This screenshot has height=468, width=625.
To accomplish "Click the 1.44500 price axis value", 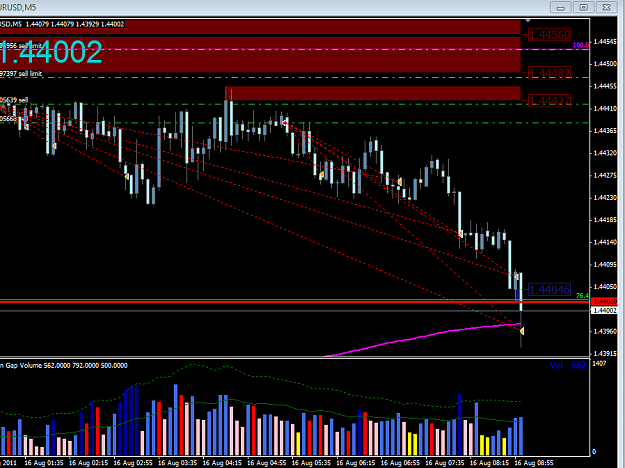I will coord(605,64).
